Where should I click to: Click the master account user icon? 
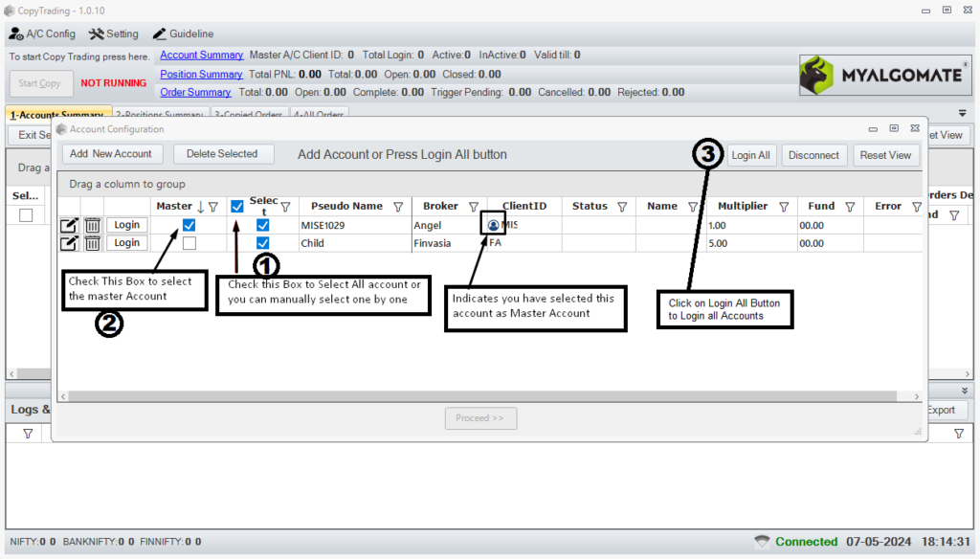[x=493, y=225]
